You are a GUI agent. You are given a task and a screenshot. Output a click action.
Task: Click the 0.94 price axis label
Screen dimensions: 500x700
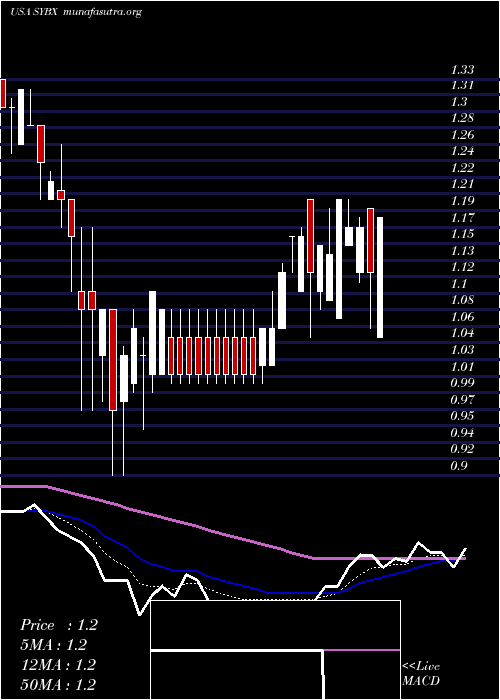click(x=462, y=432)
